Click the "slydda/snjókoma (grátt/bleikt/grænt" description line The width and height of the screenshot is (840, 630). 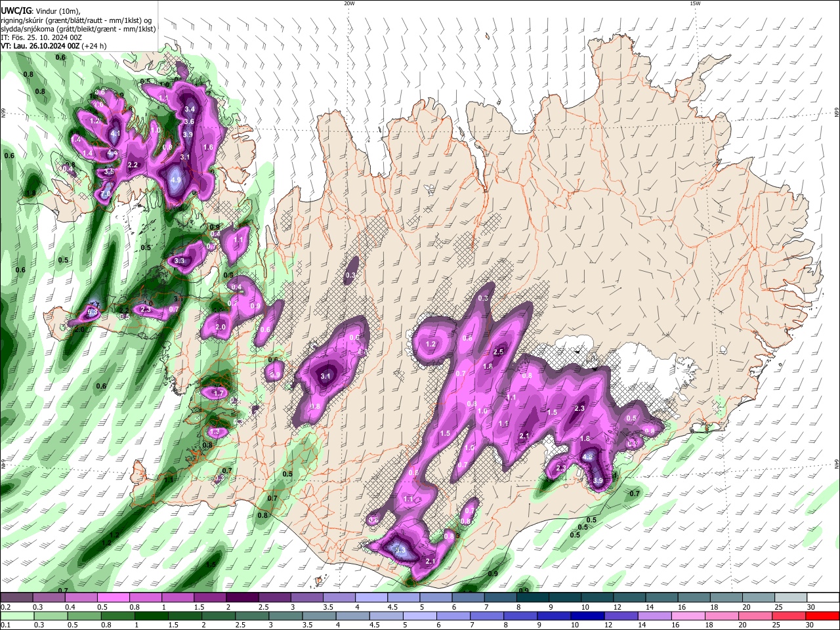[x=78, y=29]
